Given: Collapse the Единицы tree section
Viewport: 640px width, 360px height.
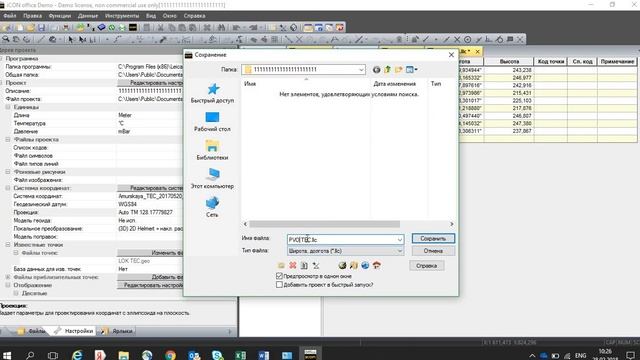Looking at the screenshot, I should coord(8,107).
